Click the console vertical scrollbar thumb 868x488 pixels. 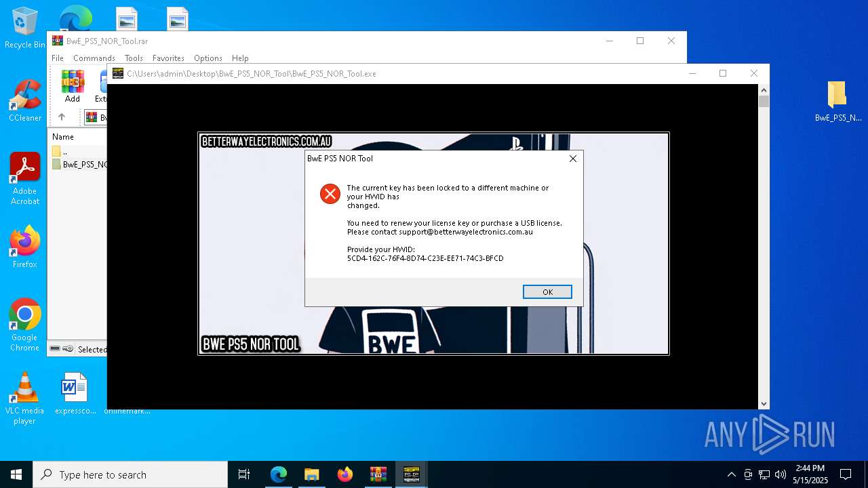(x=764, y=102)
